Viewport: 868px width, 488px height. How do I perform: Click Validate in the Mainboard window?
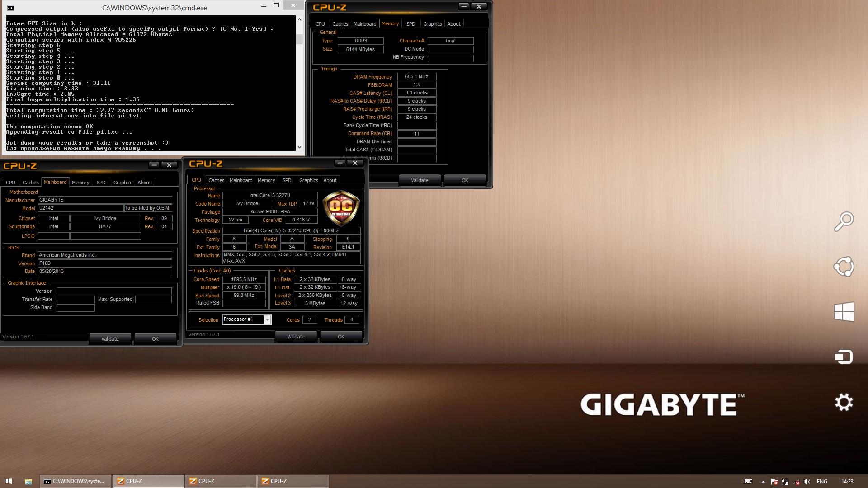(x=110, y=339)
